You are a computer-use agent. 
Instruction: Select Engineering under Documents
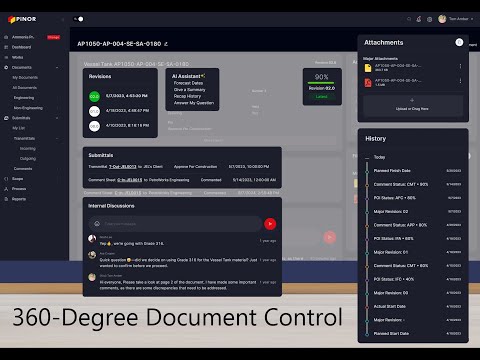[24, 98]
